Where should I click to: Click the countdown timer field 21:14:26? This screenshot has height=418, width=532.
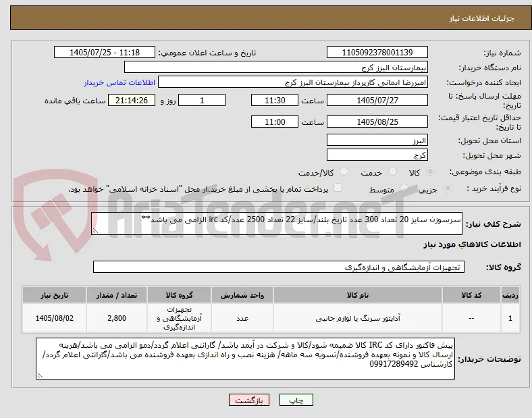(132, 100)
